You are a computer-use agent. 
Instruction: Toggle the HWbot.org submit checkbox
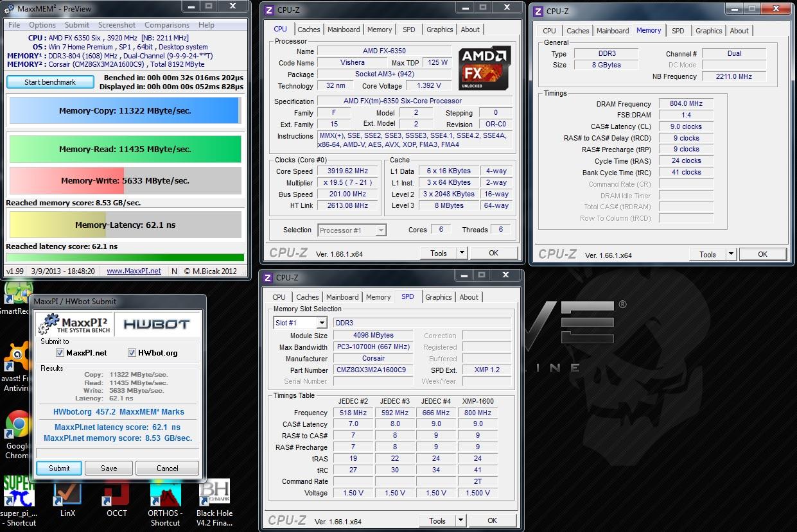[132, 353]
